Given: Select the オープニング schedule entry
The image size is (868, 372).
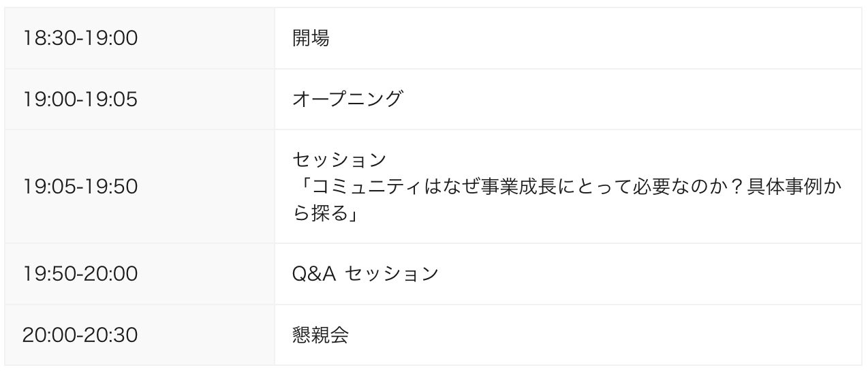Looking at the screenshot, I should [x=347, y=99].
